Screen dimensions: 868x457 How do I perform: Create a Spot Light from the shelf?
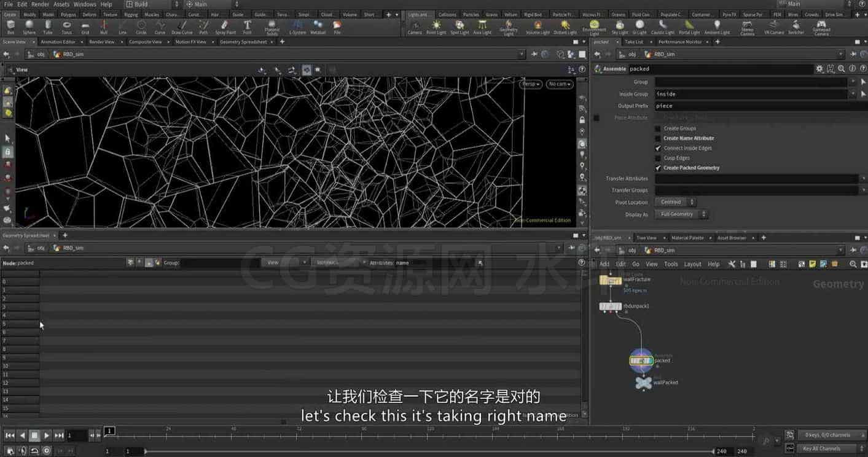click(459, 27)
